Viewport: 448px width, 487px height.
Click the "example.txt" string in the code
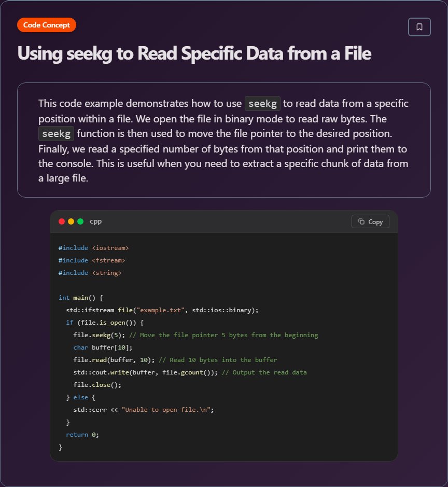click(x=163, y=310)
